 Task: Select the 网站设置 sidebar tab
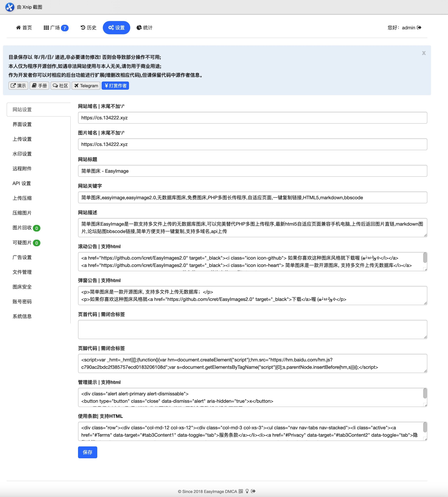39,109
